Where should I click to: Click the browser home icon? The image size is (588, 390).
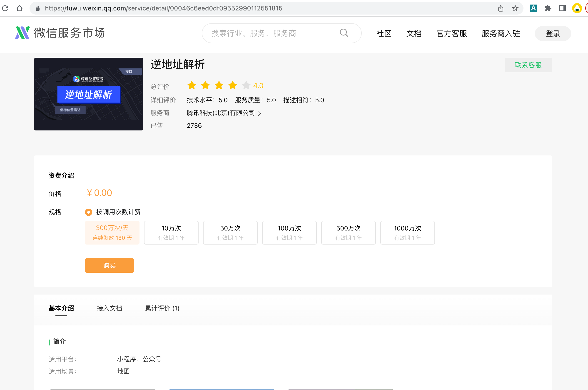coord(19,8)
